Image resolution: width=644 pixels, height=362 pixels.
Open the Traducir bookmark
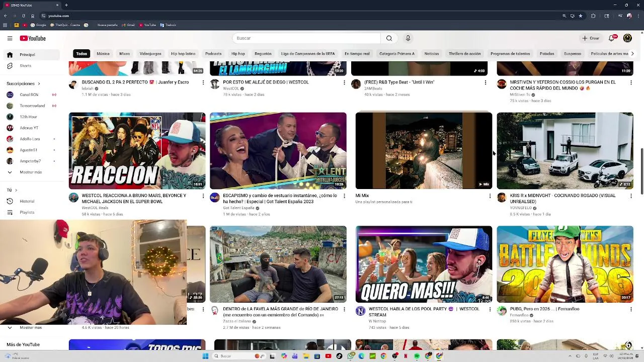(x=168, y=25)
